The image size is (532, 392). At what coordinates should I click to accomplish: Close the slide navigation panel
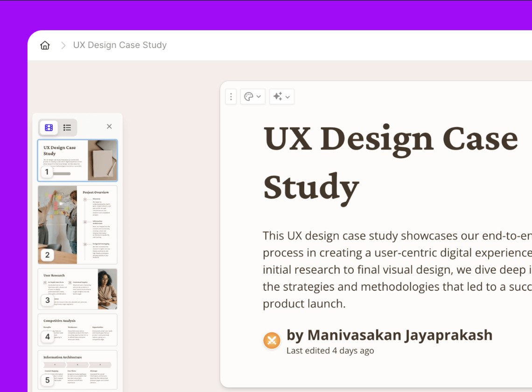(109, 126)
